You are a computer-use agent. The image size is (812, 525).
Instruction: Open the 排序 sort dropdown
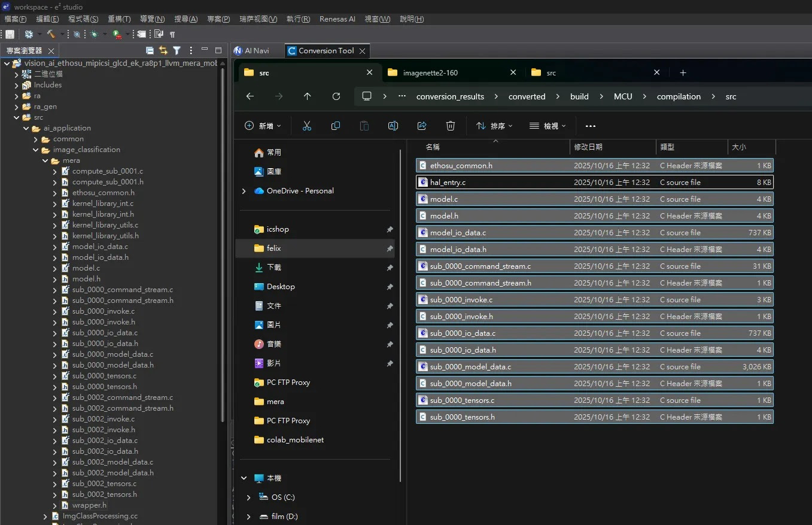click(494, 126)
